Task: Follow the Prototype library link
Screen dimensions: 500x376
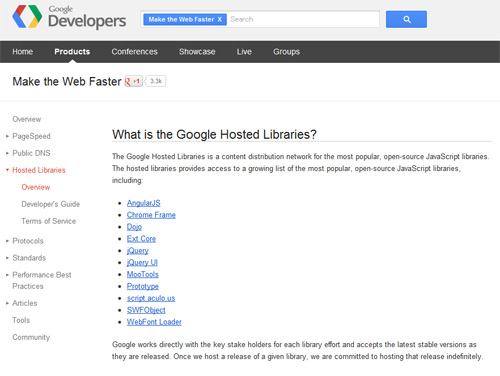Action: pos(143,286)
